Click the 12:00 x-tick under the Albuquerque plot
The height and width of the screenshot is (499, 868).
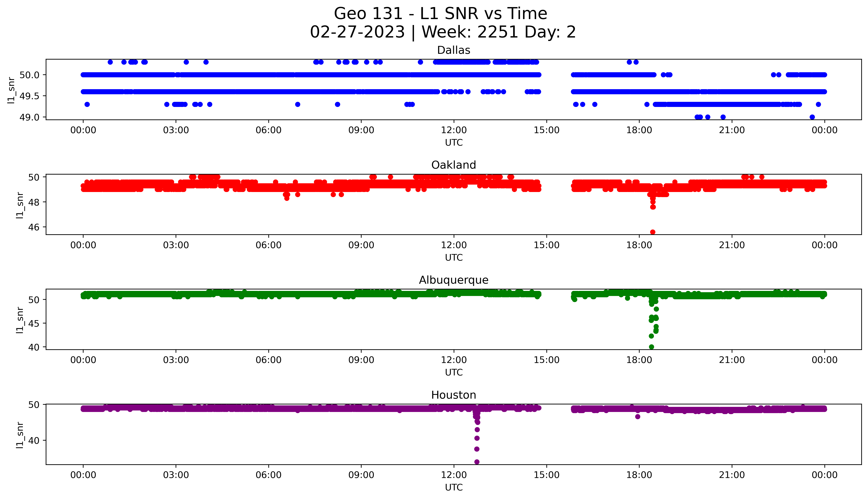(x=454, y=360)
